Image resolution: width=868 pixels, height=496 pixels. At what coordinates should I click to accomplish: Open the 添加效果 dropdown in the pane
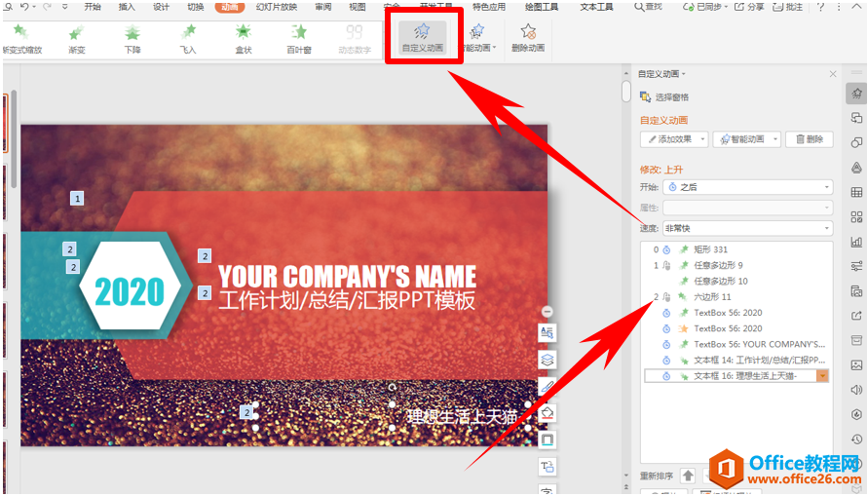tap(674, 139)
